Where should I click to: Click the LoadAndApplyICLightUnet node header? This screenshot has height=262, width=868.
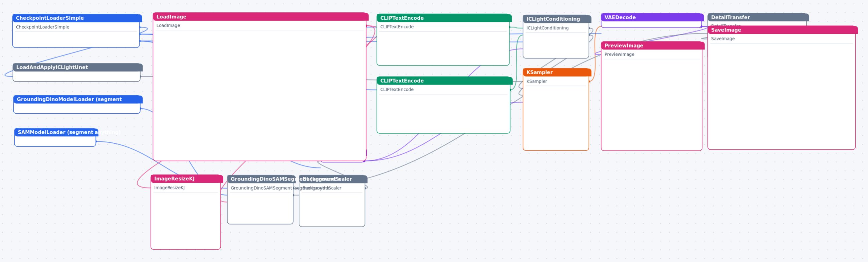click(x=77, y=67)
